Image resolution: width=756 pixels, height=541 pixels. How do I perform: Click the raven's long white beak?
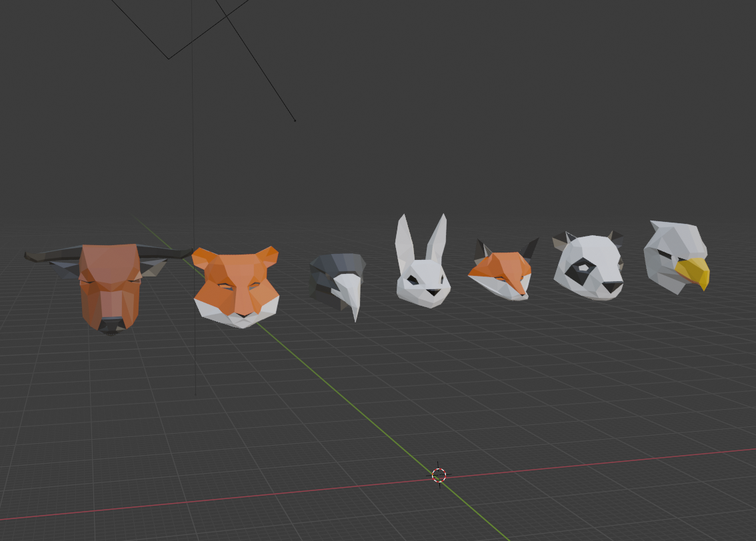[351, 294]
